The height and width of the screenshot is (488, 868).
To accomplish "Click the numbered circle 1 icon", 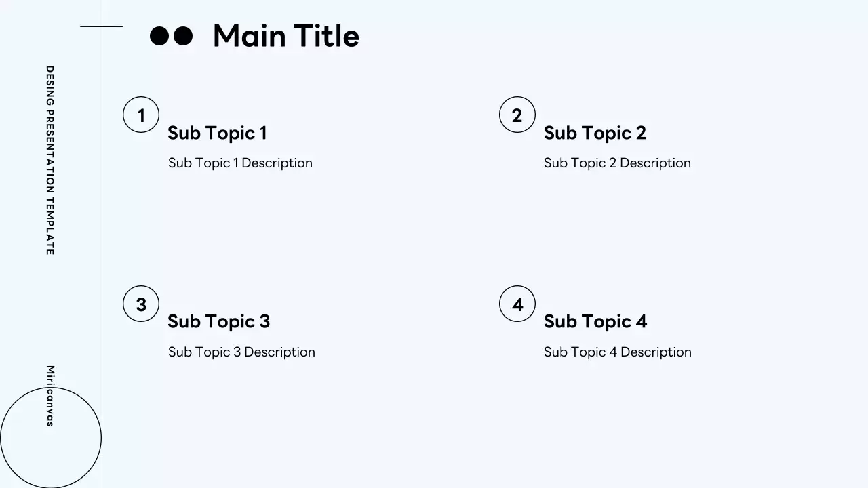I will pos(141,115).
